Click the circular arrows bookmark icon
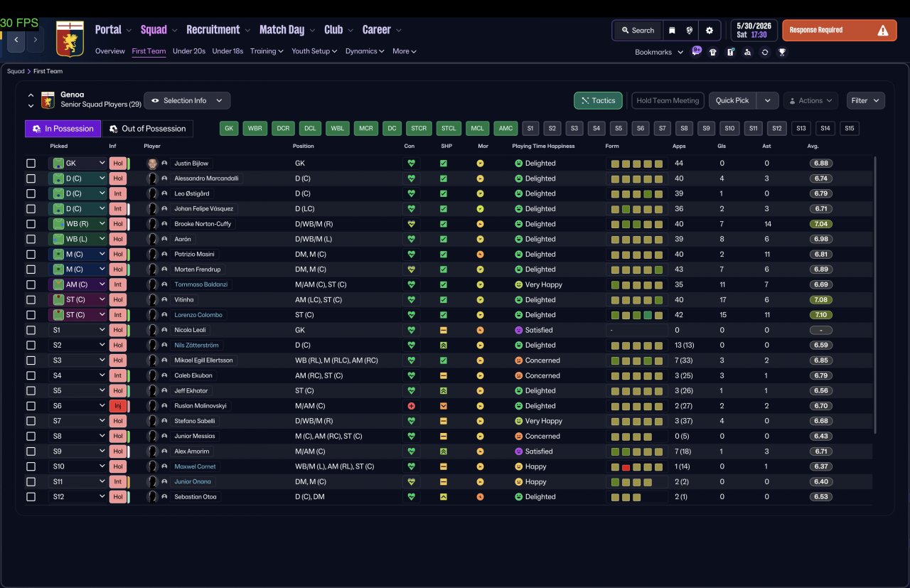This screenshot has height=588, width=910. pyautogui.click(x=764, y=52)
